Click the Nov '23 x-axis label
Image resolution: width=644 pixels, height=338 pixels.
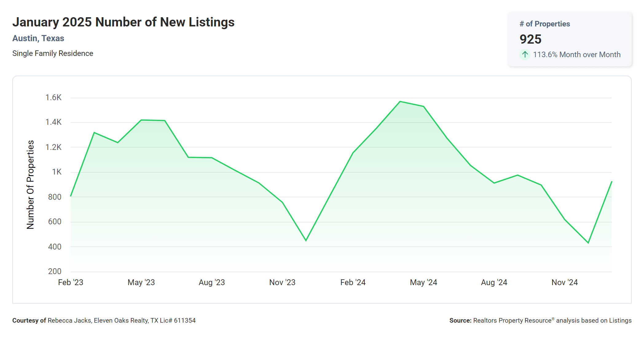282,282
